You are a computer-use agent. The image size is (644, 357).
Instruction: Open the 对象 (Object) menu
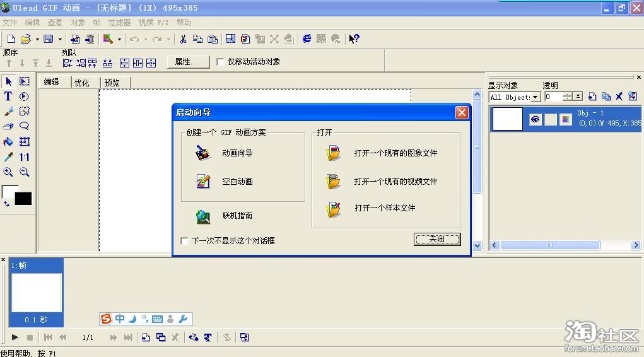(78, 23)
